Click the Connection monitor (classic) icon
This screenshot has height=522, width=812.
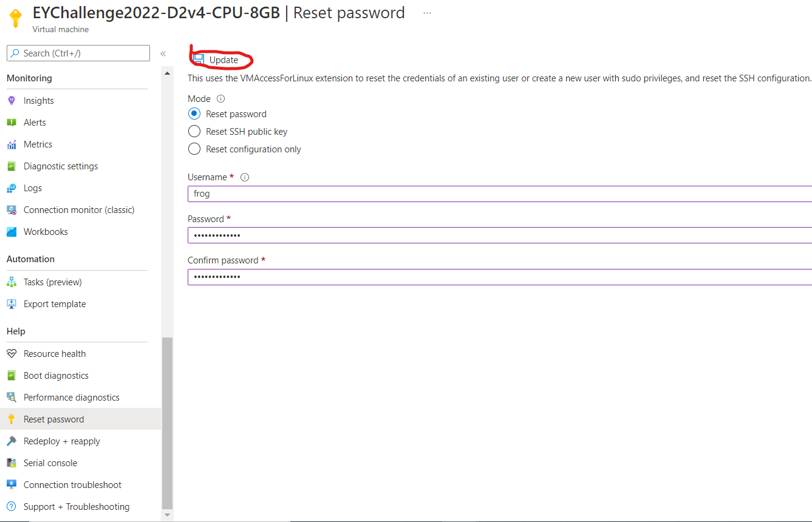[x=12, y=210]
